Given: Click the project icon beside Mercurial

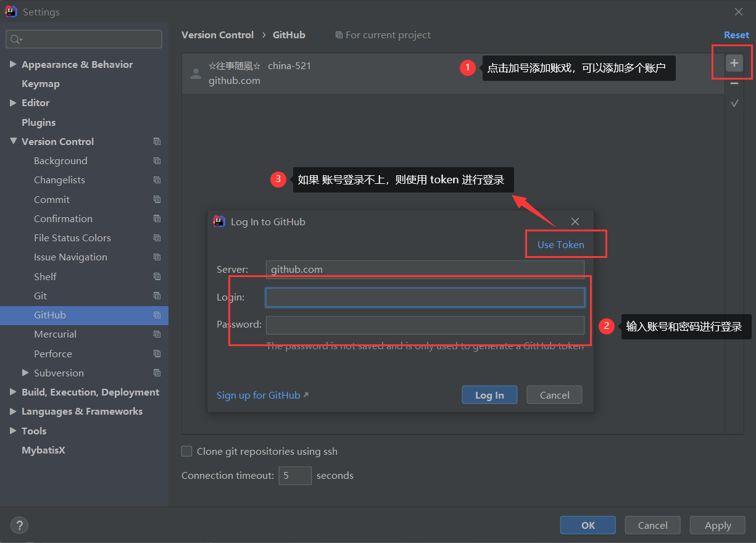Looking at the screenshot, I should (x=157, y=334).
